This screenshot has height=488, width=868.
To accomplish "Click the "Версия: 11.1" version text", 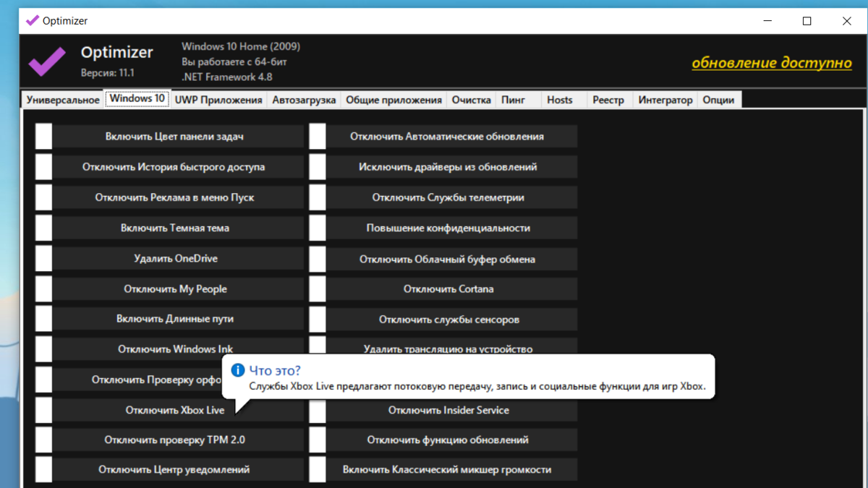I will point(108,73).
